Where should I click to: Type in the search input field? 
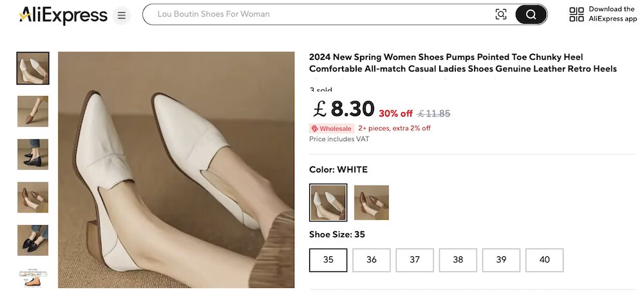click(316, 14)
